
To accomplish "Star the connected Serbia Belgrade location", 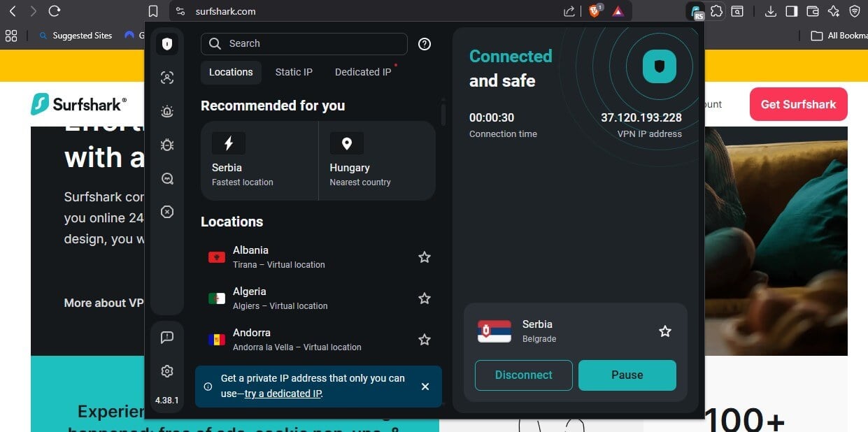I will 665,331.
